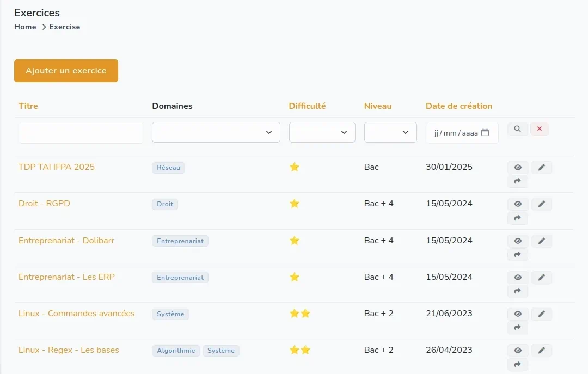588x374 pixels.
Task: Sort table by Titre column header
Action: point(28,106)
